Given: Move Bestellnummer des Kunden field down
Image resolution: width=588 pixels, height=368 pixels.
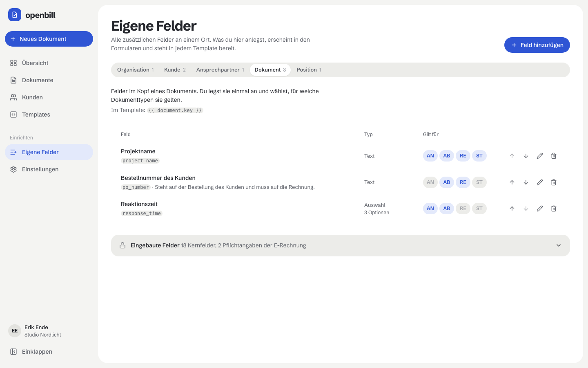Looking at the screenshot, I should (x=526, y=182).
